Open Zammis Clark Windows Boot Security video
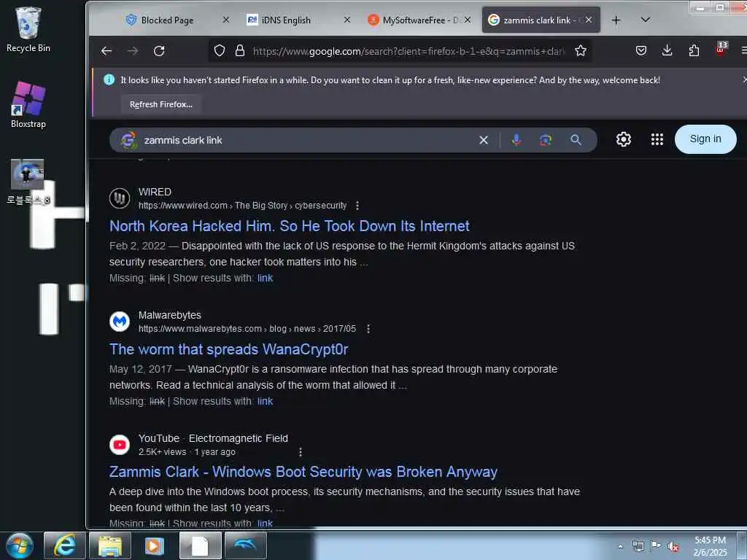Screen dimensions: 747x560 pos(303,472)
